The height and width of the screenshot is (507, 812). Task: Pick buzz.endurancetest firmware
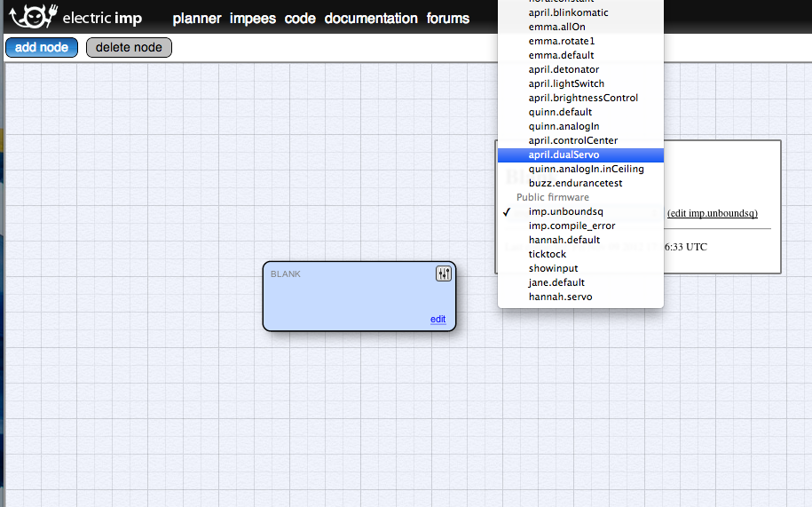pos(580,183)
